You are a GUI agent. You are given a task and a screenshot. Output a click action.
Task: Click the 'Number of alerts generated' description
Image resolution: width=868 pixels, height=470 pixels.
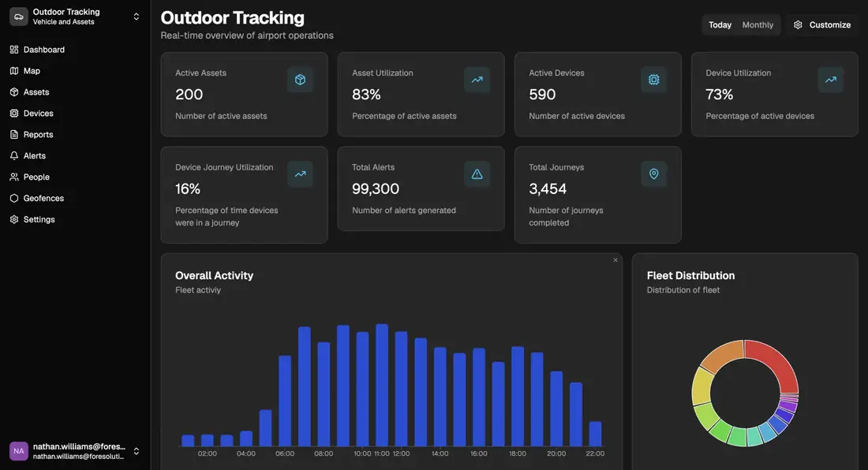tap(404, 210)
